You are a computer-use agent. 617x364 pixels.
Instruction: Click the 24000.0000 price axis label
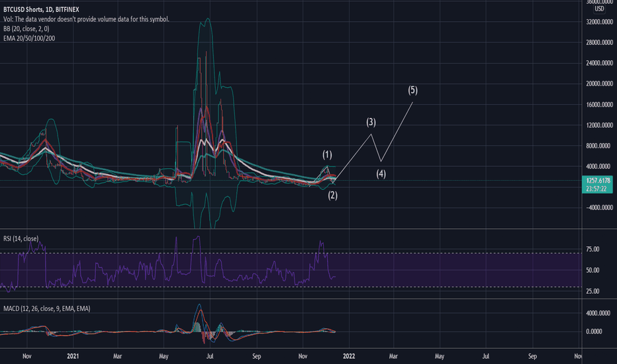(599, 63)
